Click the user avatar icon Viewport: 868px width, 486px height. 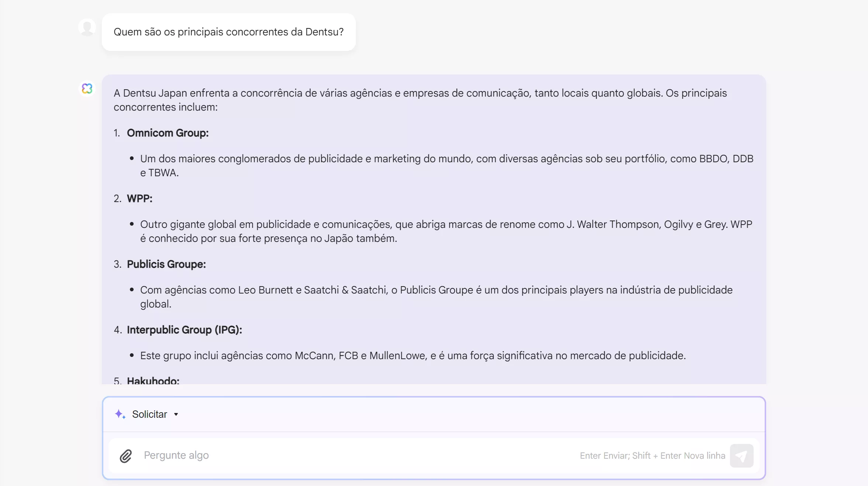[x=87, y=27]
